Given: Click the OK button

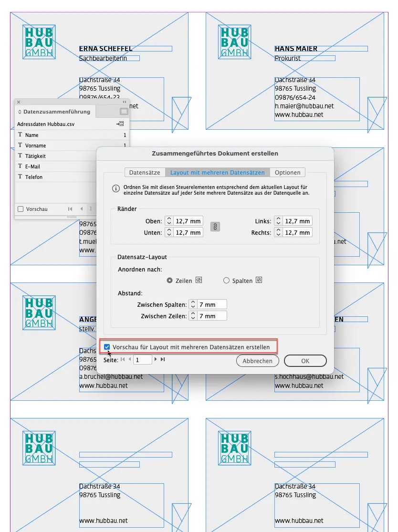Looking at the screenshot, I should tap(305, 361).
